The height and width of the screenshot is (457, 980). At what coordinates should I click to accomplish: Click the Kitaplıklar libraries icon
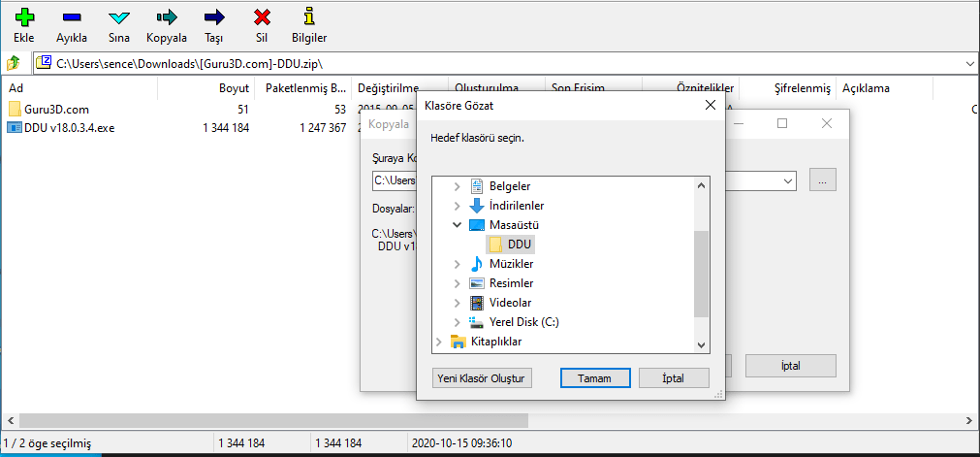coord(458,342)
